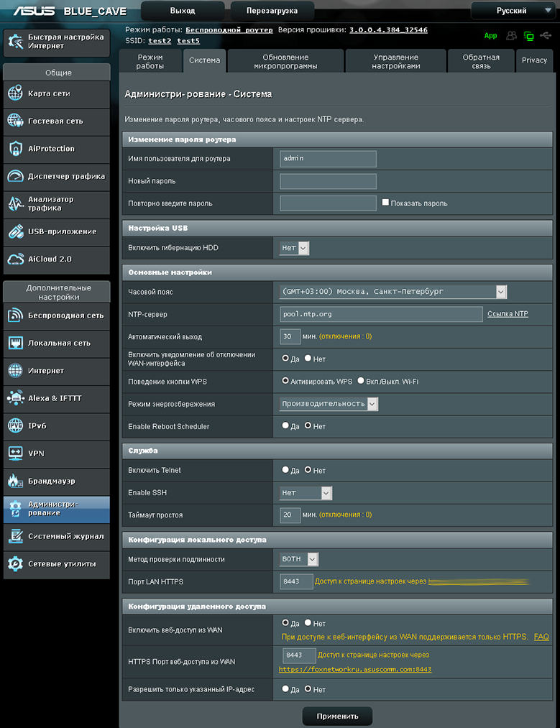Click the firmware version link
Image resolution: width=560 pixels, height=728 pixels.
(388, 29)
